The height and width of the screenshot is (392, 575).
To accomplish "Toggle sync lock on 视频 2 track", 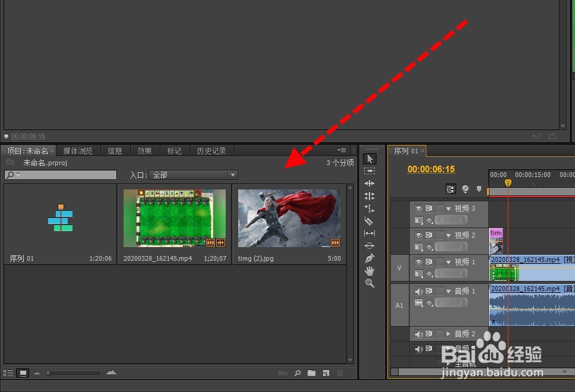I will coord(429,235).
